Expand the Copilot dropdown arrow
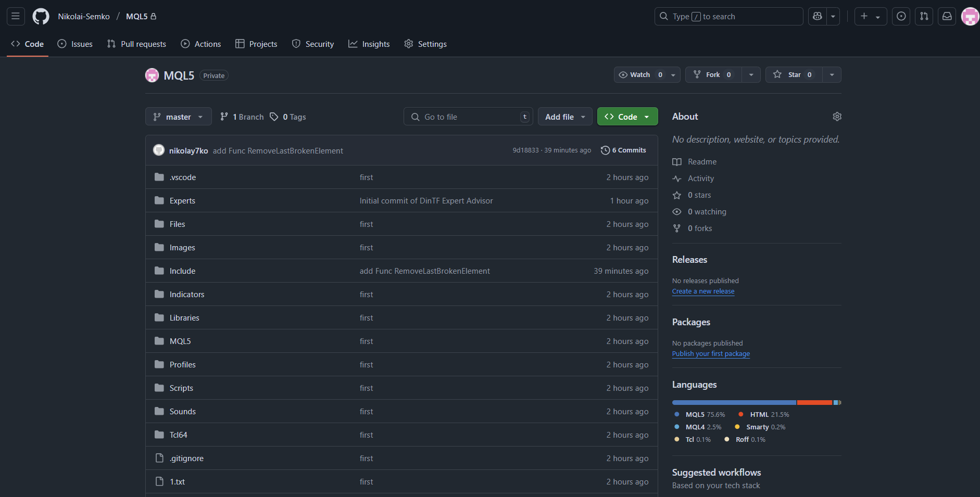 pyautogui.click(x=833, y=16)
